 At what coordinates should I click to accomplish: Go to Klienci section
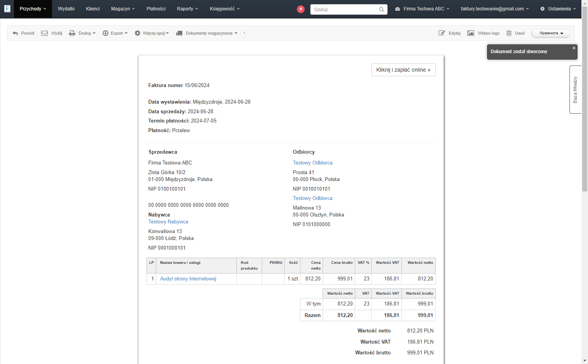[x=93, y=9]
